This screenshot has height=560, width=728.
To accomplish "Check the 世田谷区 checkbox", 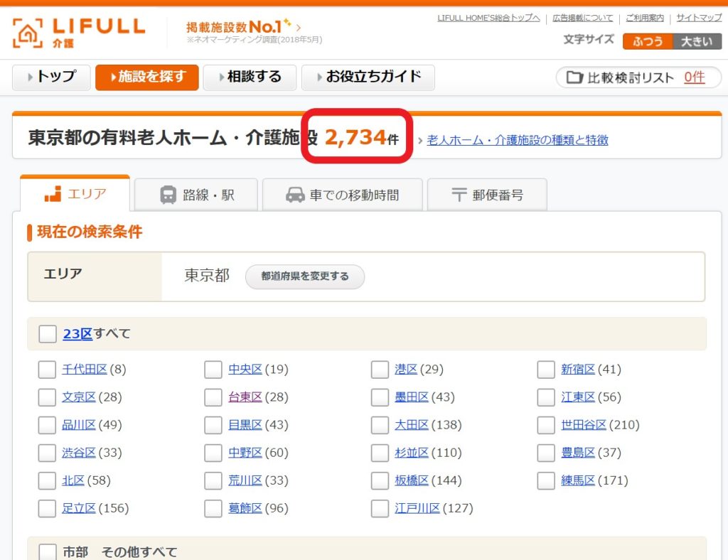I will coord(546,426).
